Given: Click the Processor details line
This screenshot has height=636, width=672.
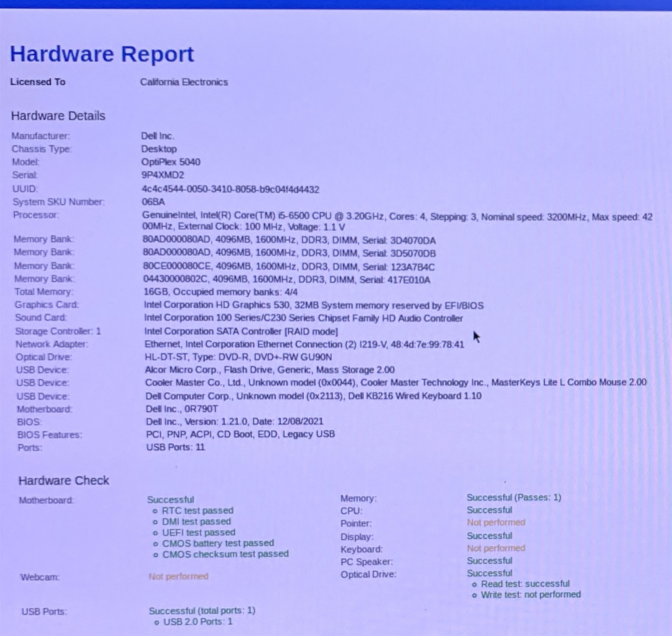Looking at the screenshot, I should click(397, 221).
